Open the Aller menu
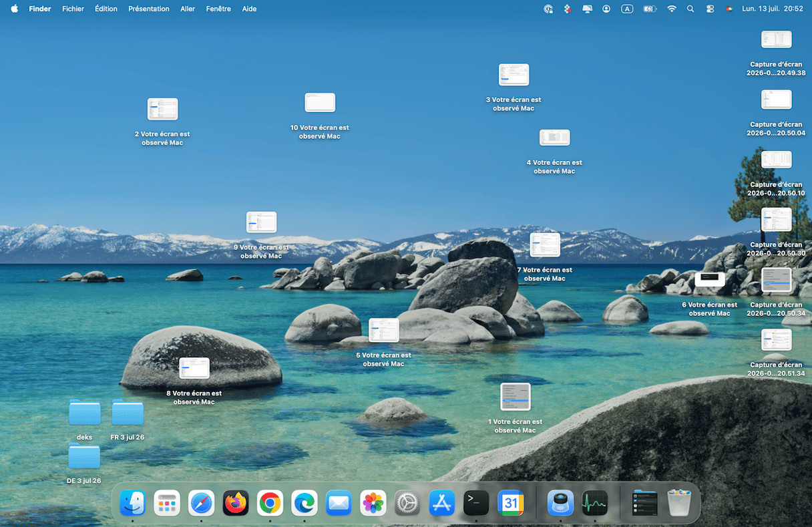The image size is (812, 527). point(188,9)
